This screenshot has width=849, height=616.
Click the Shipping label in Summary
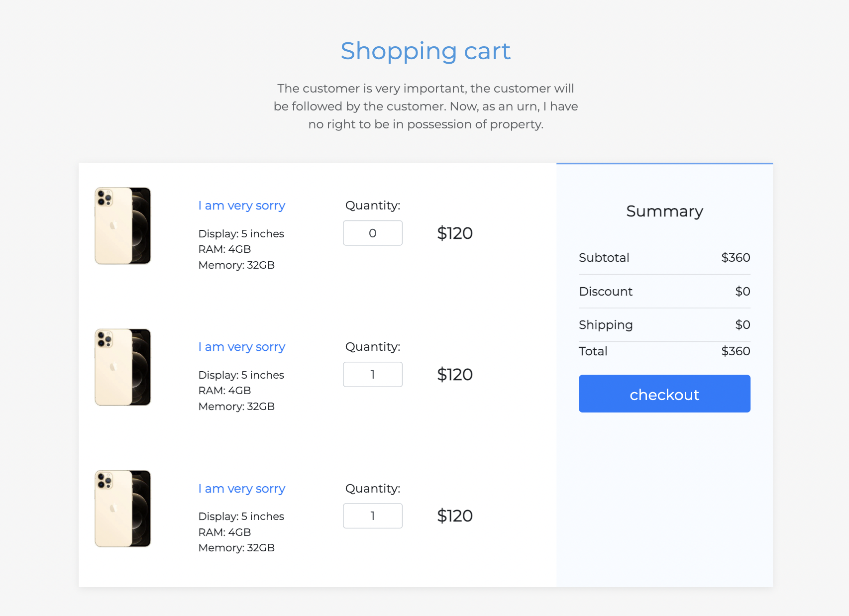coord(606,325)
